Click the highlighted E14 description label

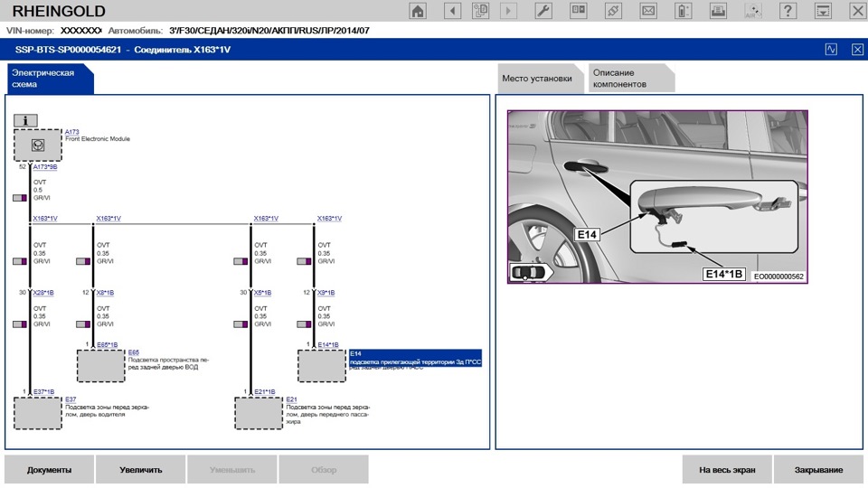415,358
